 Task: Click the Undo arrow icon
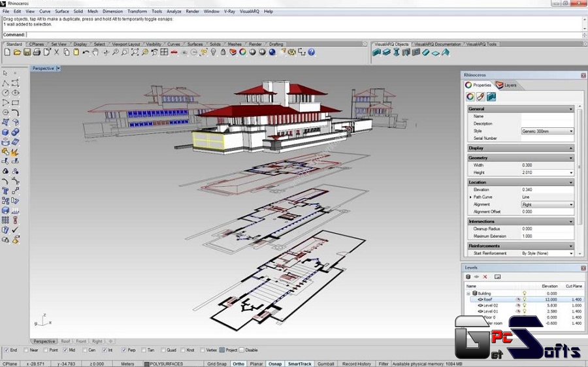pyautogui.click(x=86, y=52)
